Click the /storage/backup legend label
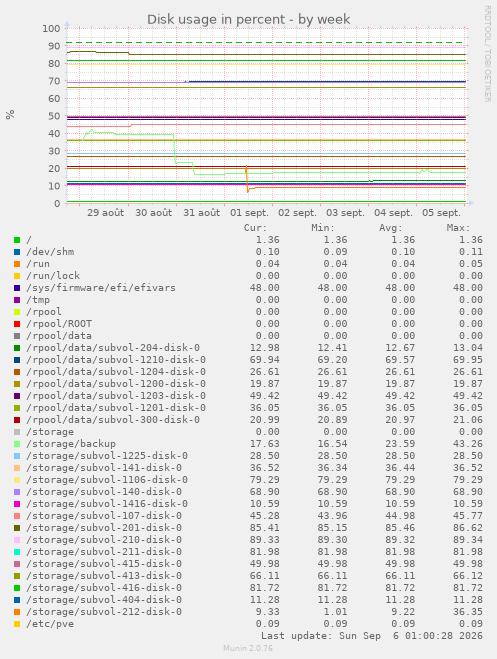The image size is (497, 659). pos(71,444)
